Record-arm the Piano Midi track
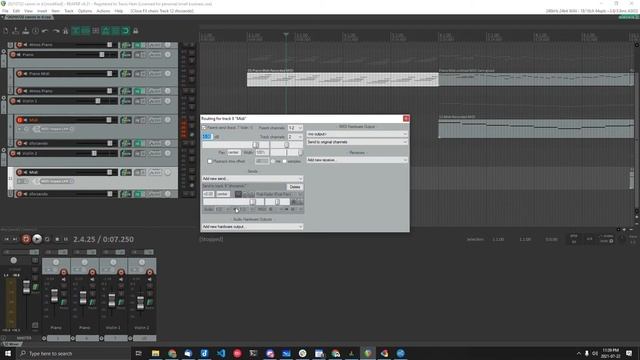640x360 pixels. click(20, 74)
